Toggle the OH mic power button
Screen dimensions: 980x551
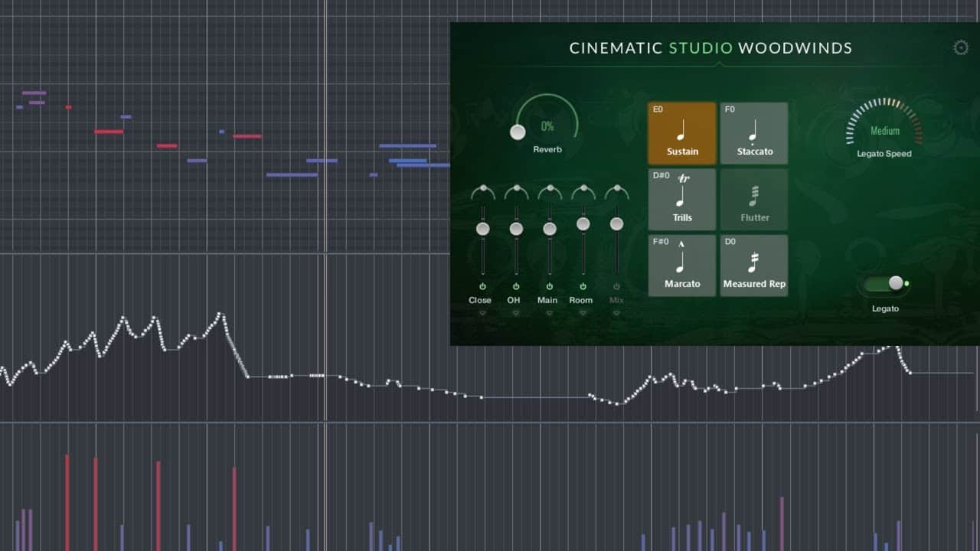tap(516, 286)
